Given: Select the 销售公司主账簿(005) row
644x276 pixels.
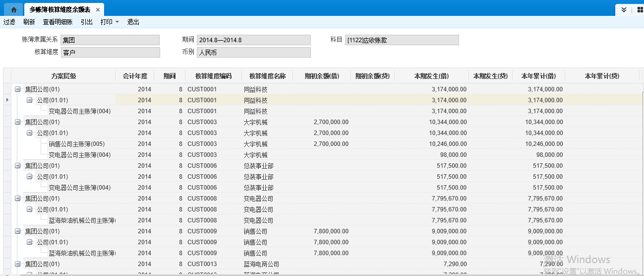Looking at the screenshot, I should 76,144.
